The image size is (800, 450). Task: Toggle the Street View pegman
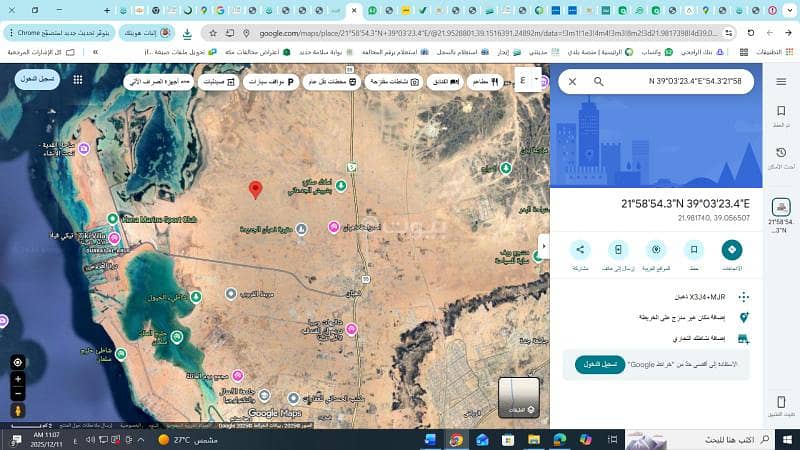click(17, 410)
